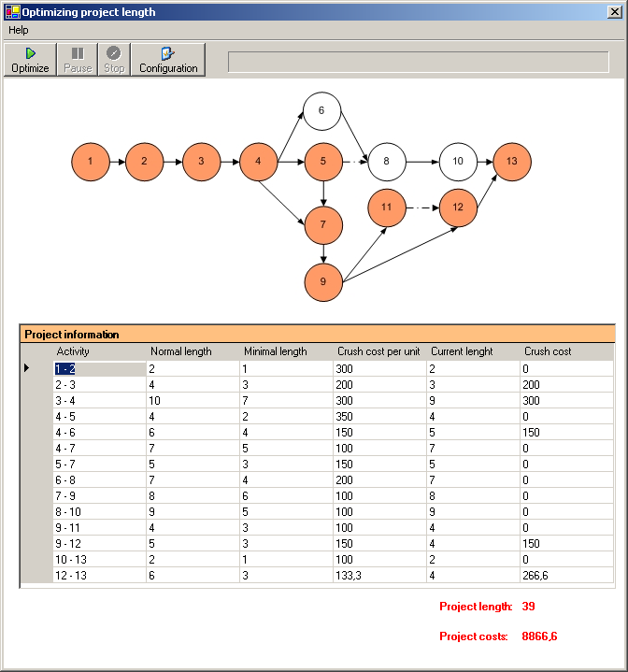This screenshot has height=672, width=628.
Task: Select node 2 in the network diagram
Action: tap(144, 162)
